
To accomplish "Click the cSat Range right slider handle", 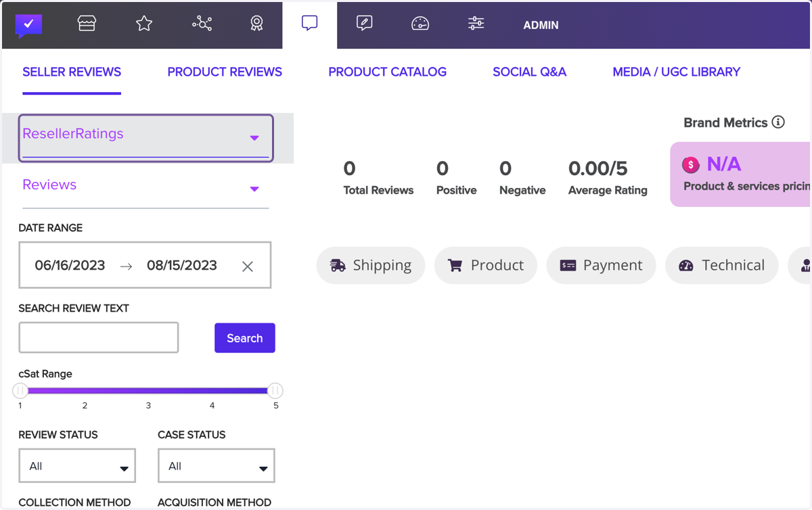I will click(x=275, y=390).
